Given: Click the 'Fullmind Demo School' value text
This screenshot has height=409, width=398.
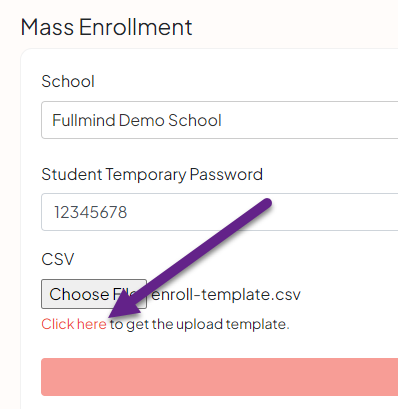Looking at the screenshot, I should point(137,120).
